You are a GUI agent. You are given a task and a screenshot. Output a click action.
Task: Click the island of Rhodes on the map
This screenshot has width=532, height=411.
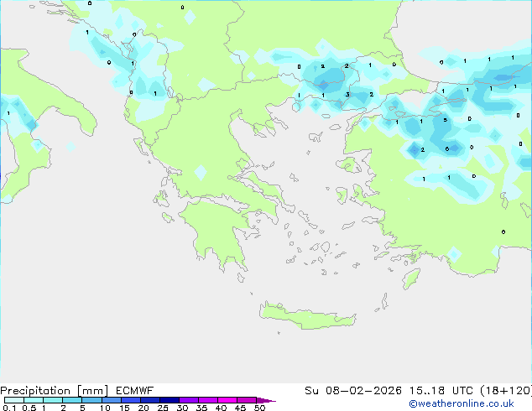(411, 278)
